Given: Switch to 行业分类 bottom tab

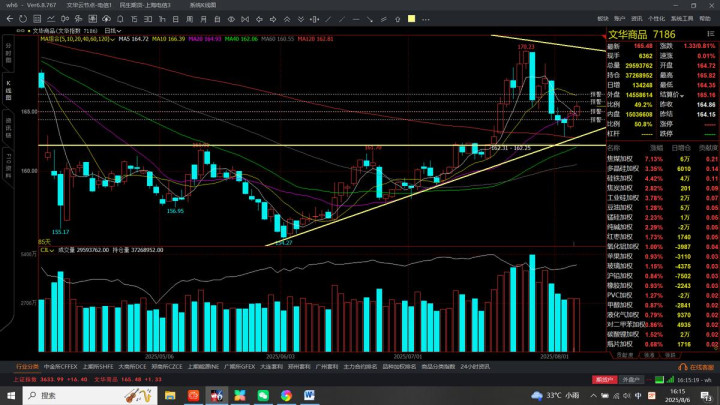Looking at the screenshot, I should pos(28,366).
